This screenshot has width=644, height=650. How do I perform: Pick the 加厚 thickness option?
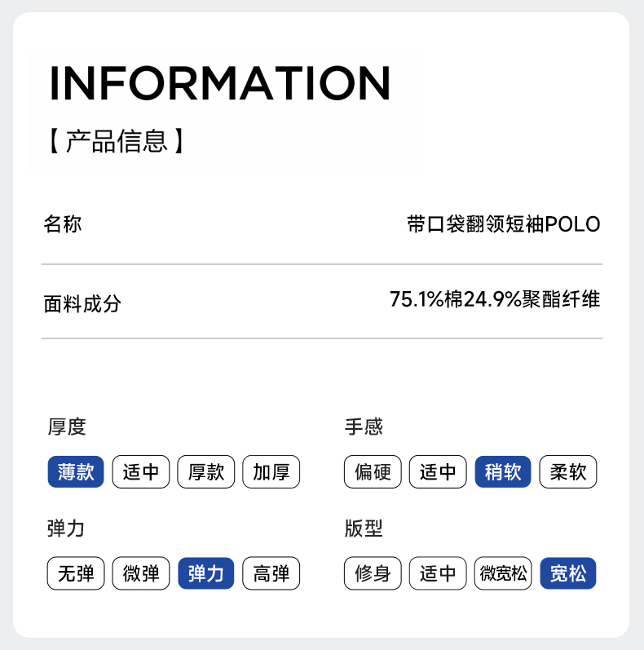click(271, 472)
